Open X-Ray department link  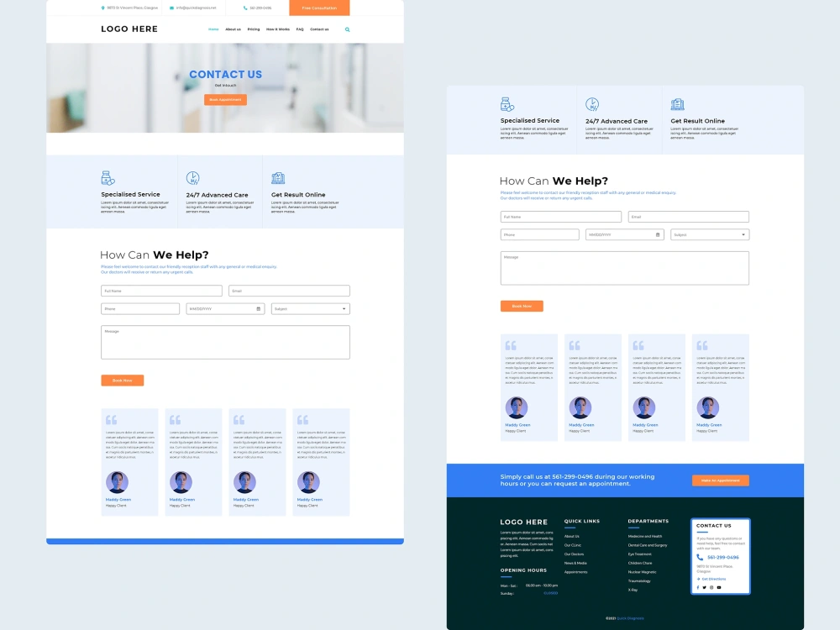(x=633, y=590)
